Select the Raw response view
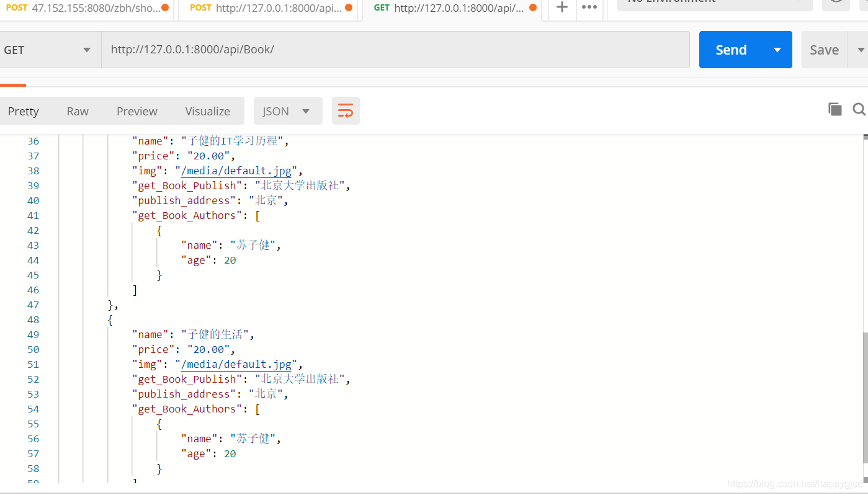Viewport: 868px width, 495px height. (x=78, y=111)
